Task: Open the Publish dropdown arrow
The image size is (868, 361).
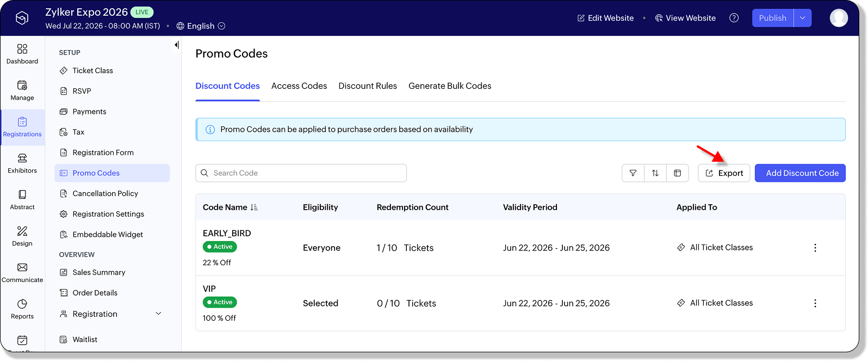Action: point(803,18)
